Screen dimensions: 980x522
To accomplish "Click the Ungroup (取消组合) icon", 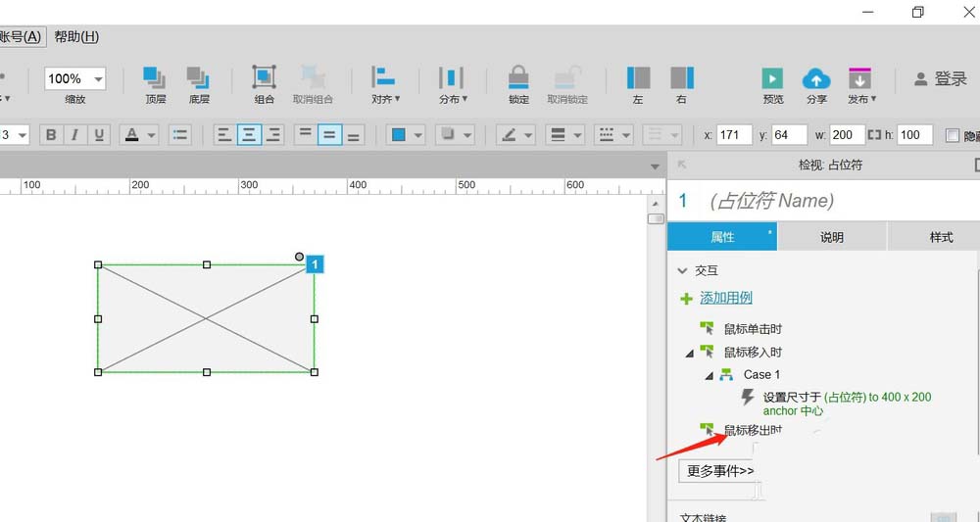I will point(313,76).
